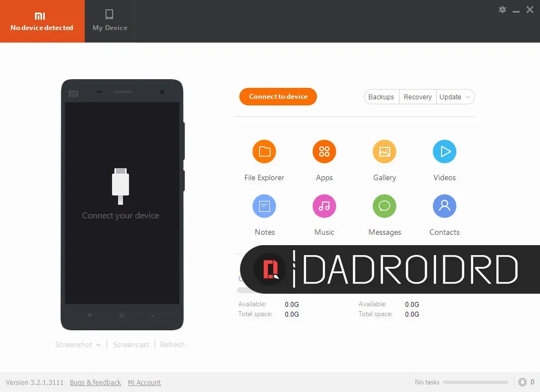
Task: Click the Screenshot option below the phone
Action: (x=74, y=345)
